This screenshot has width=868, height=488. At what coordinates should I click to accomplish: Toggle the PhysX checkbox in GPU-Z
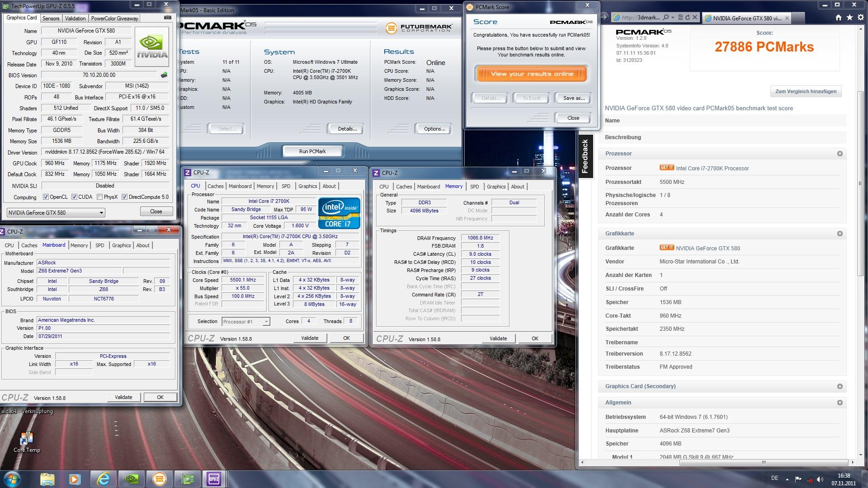(x=99, y=197)
